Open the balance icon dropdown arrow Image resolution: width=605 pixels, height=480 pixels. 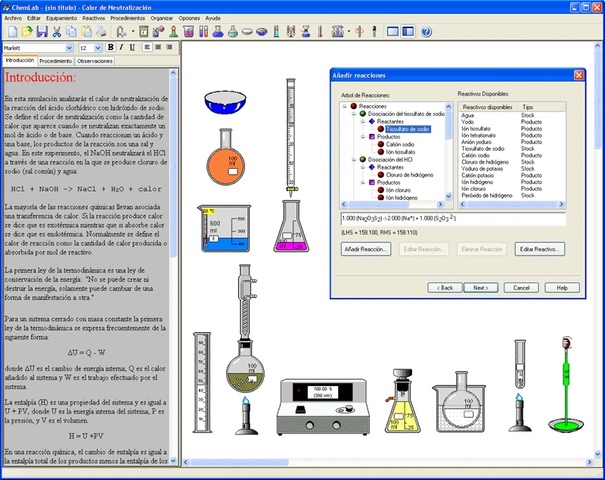click(x=349, y=32)
